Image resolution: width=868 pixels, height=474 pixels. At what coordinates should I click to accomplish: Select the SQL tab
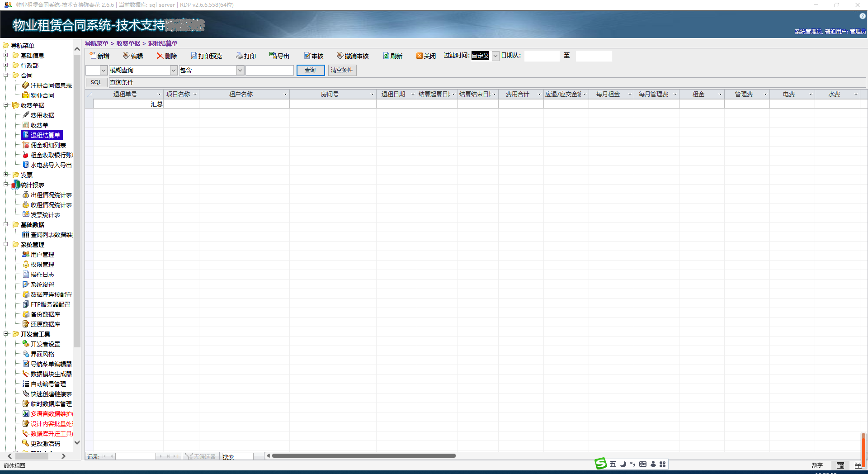(96, 82)
